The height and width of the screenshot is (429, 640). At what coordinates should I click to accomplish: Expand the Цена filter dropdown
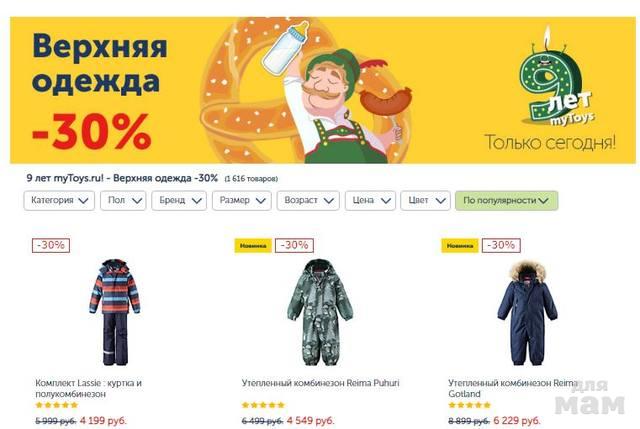tap(370, 200)
